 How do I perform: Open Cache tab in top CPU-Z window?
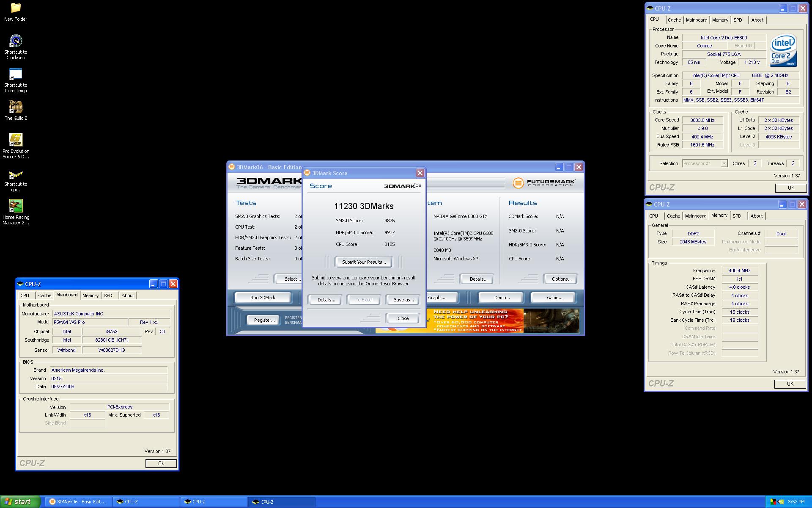pos(674,20)
